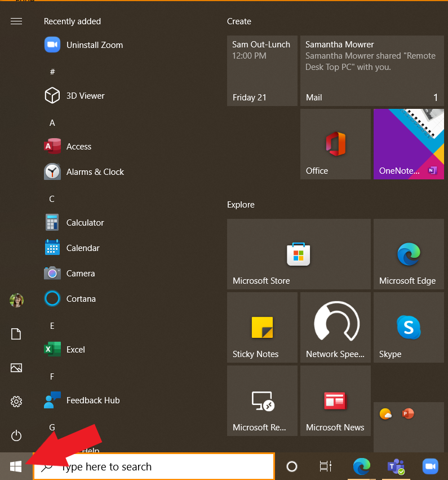Screen dimensions: 448x480
Task: Open the Uninstall Zoom app entry
Action: [84, 45]
